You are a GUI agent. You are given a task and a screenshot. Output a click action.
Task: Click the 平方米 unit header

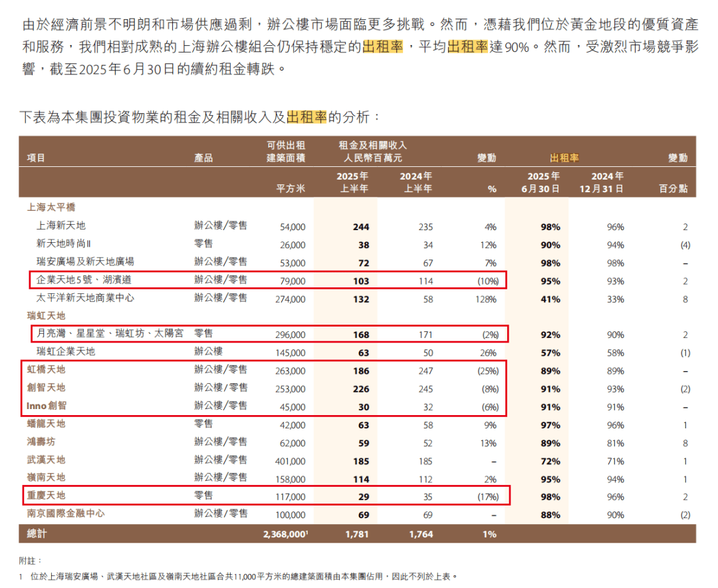(x=291, y=189)
